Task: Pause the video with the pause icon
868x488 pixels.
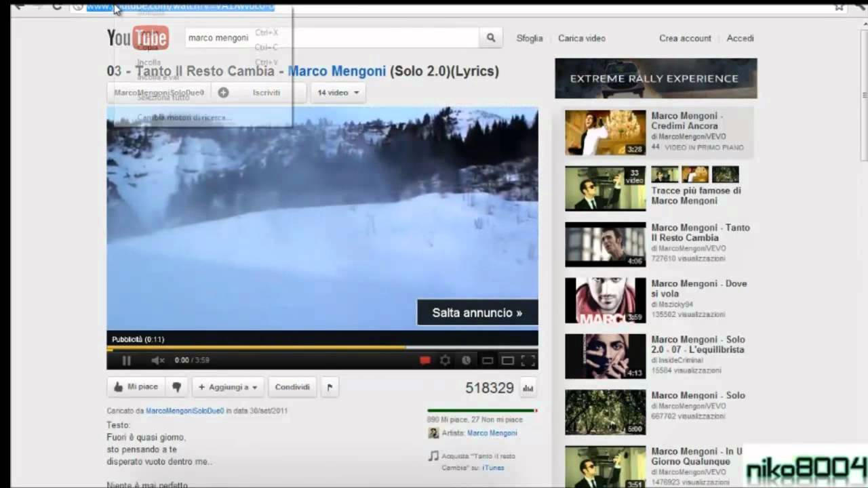Action: 126,361
